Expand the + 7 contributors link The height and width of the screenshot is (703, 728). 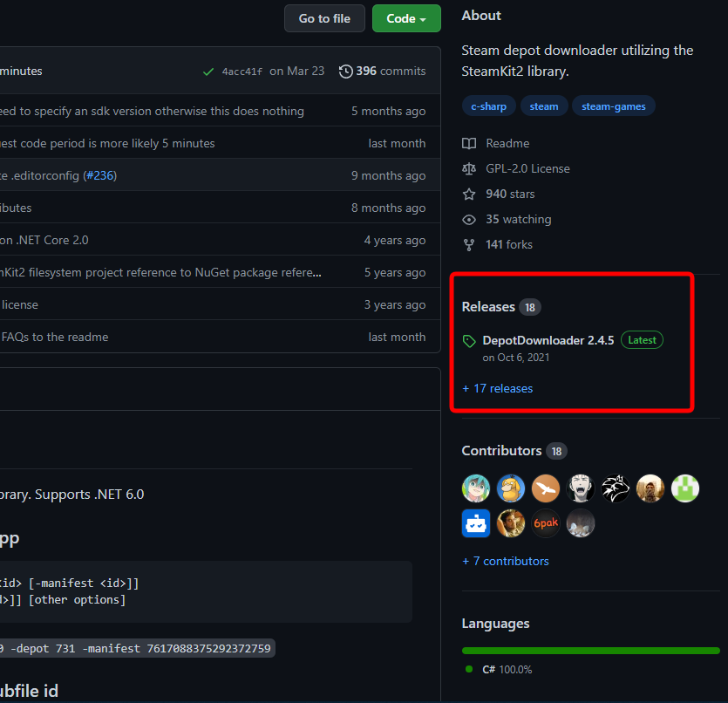506,561
